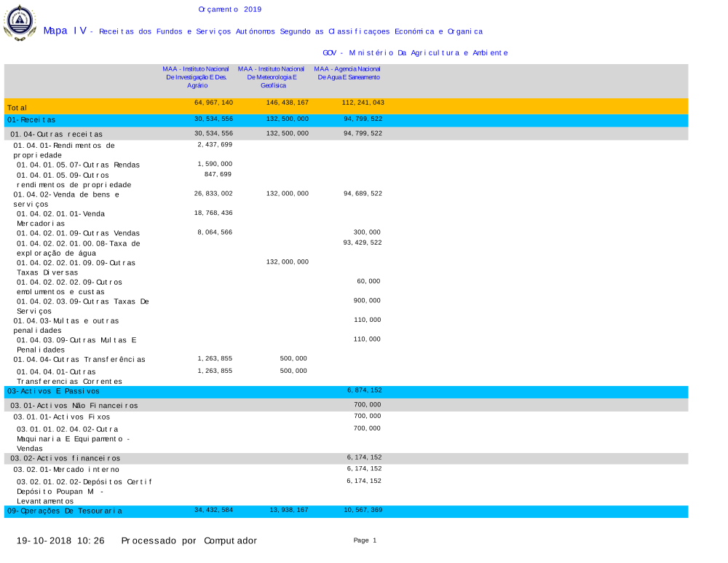Screen dimensions: 728x563
Task: Select the Total value 146,438,167
Action: (288, 103)
